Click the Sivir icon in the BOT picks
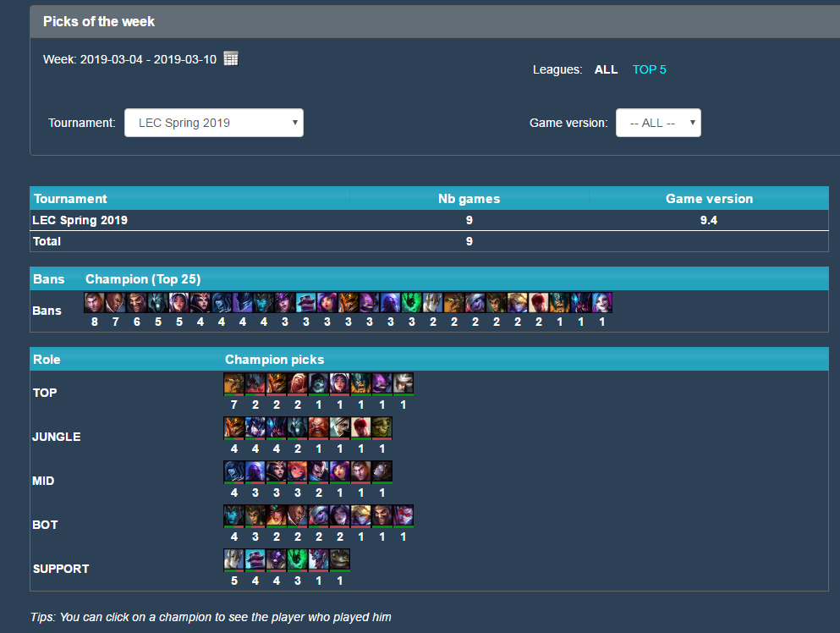The width and height of the screenshot is (840, 633). pyautogui.click(x=277, y=515)
